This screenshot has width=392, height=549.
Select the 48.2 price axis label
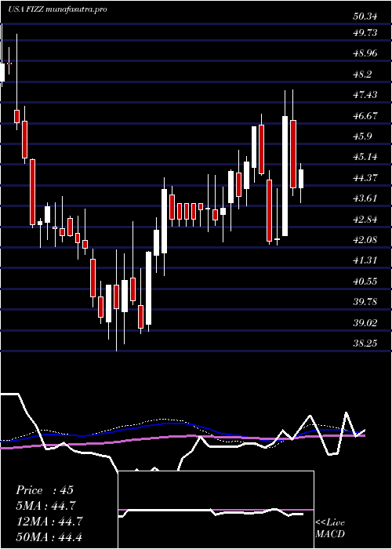(362, 75)
